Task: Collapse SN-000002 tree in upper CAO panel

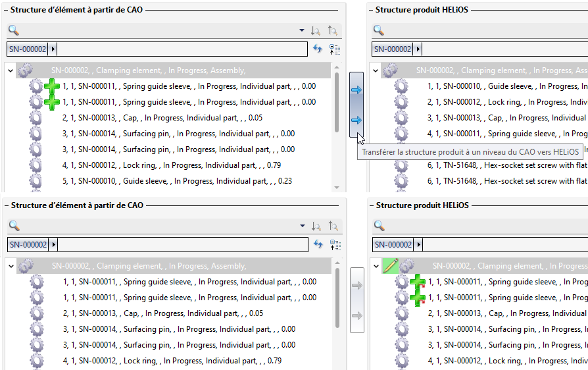Action: pyautogui.click(x=11, y=70)
